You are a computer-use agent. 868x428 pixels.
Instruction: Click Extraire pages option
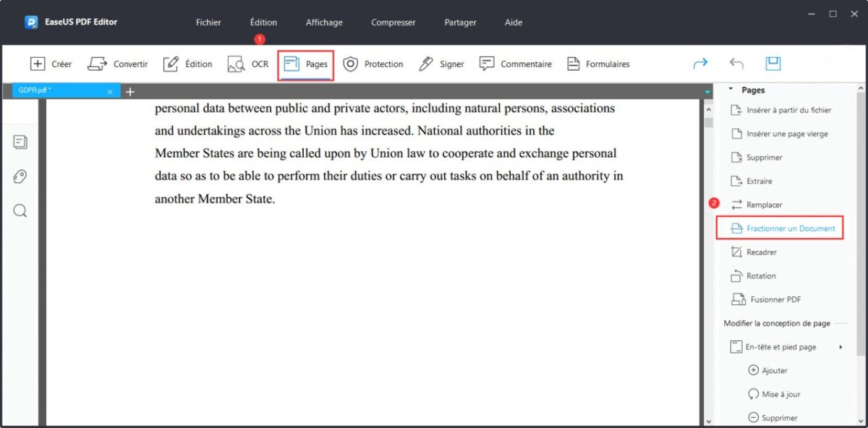click(751, 181)
